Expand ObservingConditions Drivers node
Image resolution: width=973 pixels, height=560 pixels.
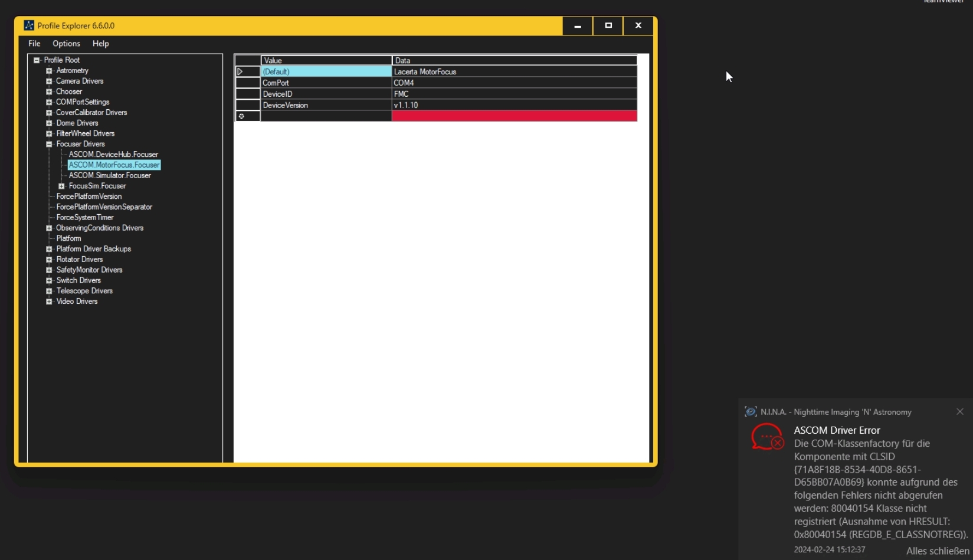pos(49,228)
